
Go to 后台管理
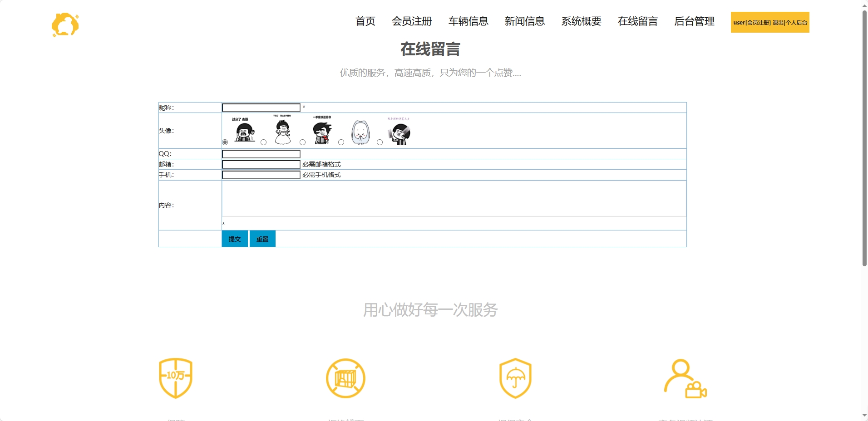tap(694, 21)
